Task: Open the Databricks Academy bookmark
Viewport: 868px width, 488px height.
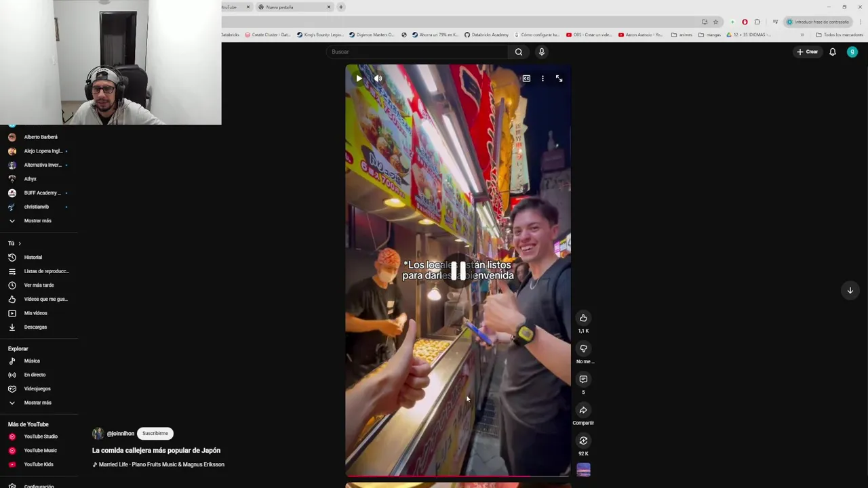Action: pos(486,35)
